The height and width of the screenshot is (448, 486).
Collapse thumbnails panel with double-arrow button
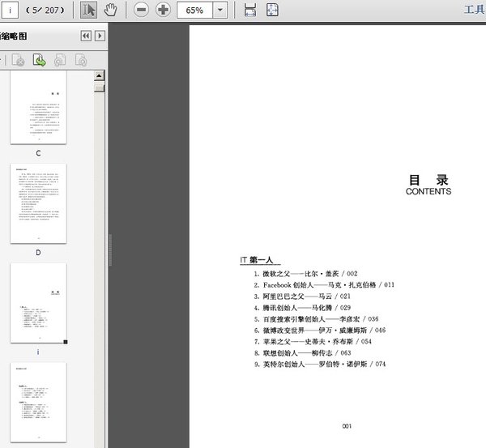point(86,36)
